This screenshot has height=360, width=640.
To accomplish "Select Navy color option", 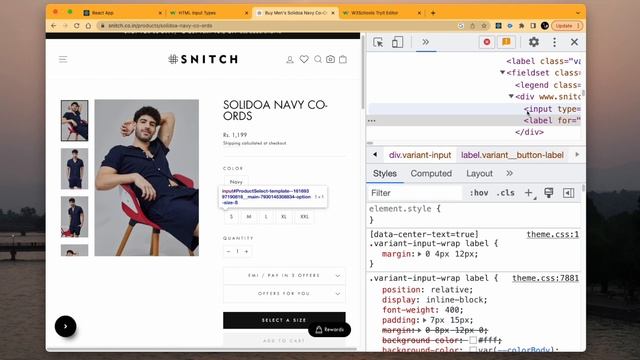I will click(x=236, y=182).
